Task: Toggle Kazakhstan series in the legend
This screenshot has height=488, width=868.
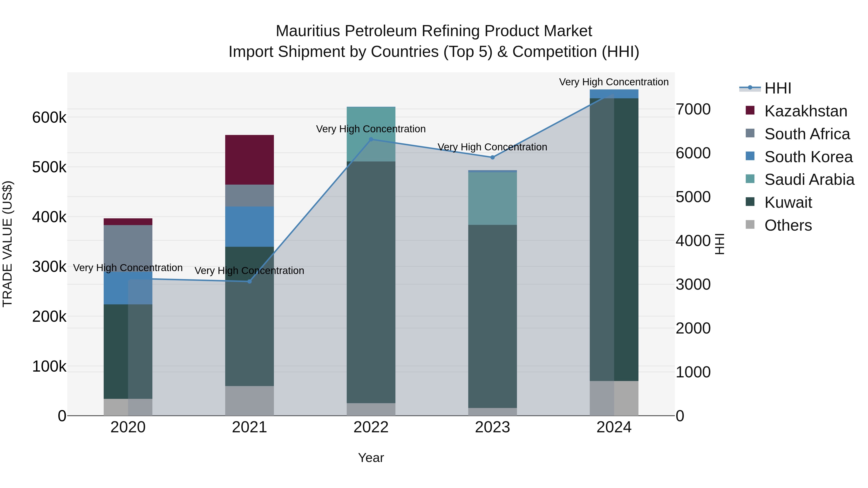Action: 797,111
